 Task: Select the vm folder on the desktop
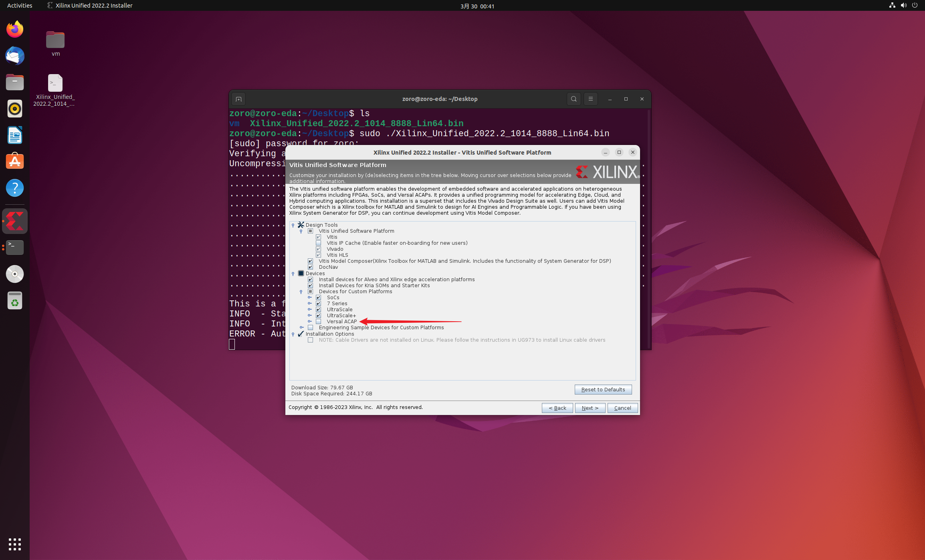click(x=55, y=44)
